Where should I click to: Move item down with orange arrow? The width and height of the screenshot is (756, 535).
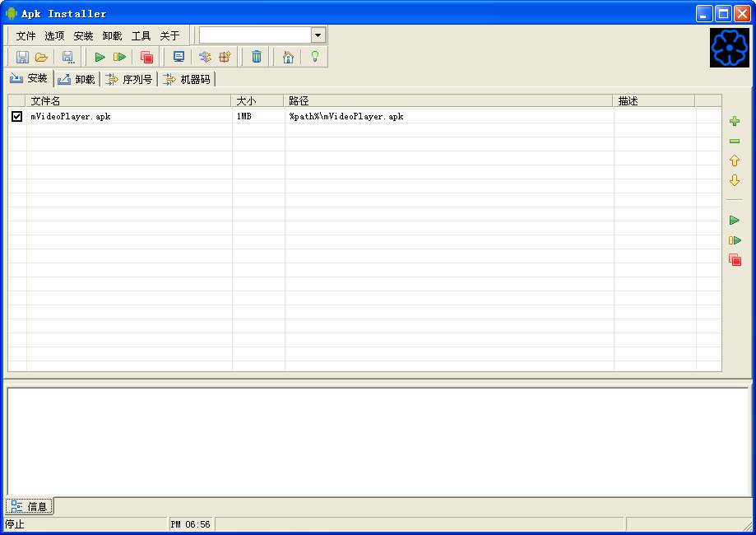(x=735, y=180)
